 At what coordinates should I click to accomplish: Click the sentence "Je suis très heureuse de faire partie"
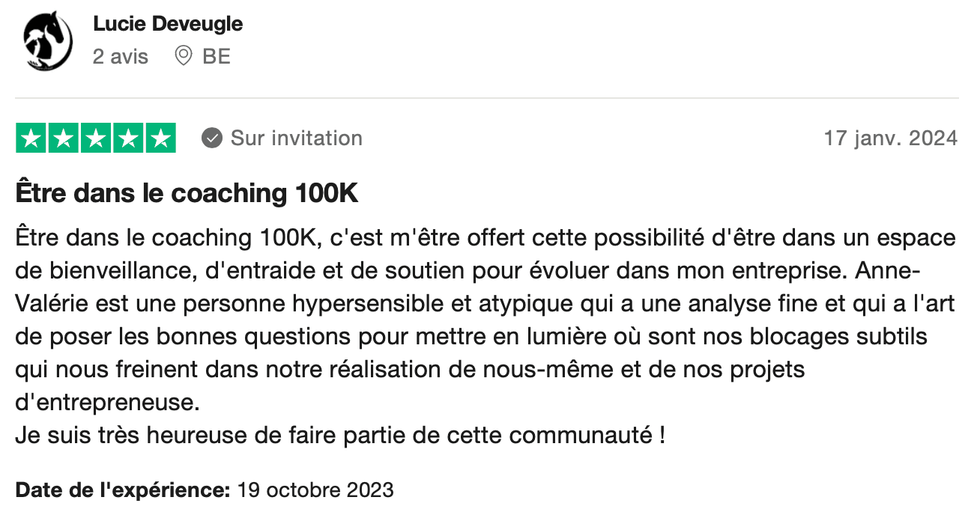[x=340, y=435]
